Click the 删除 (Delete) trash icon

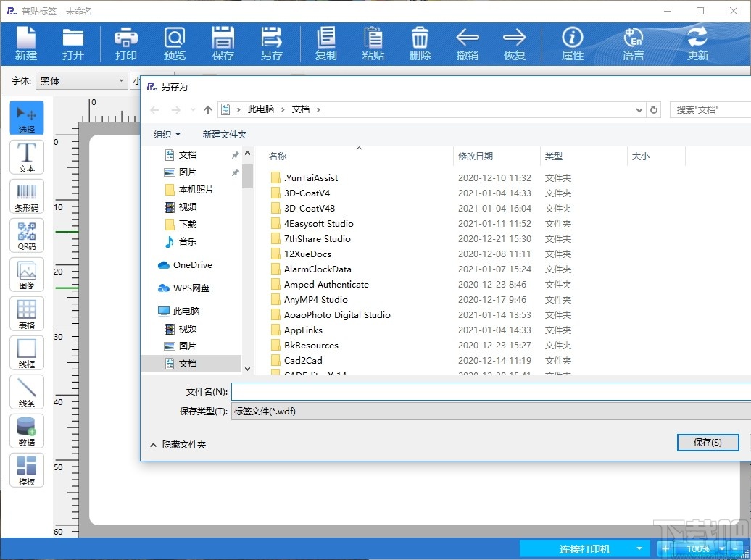point(420,43)
